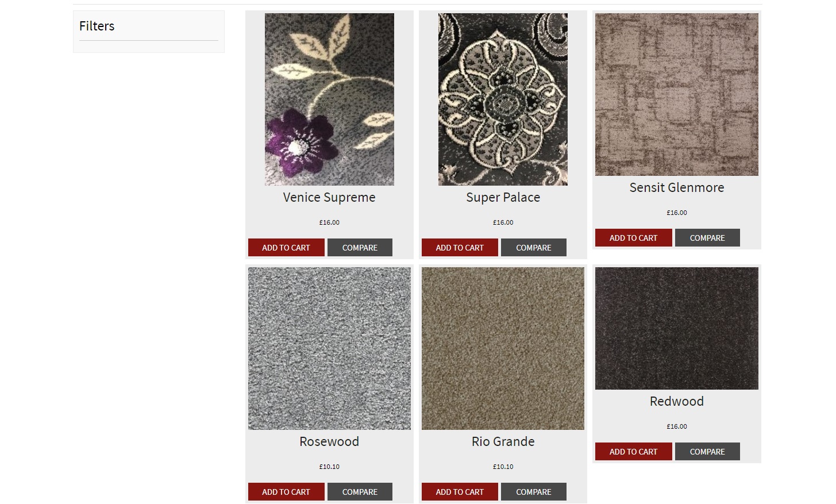View the beige Rio Grande carpet thumbnail

coord(503,348)
